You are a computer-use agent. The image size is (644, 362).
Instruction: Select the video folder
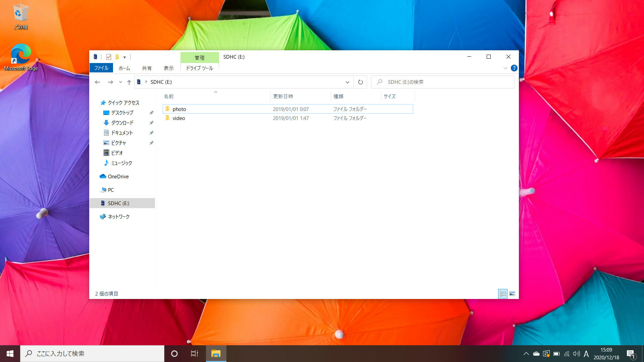click(x=288, y=118)
